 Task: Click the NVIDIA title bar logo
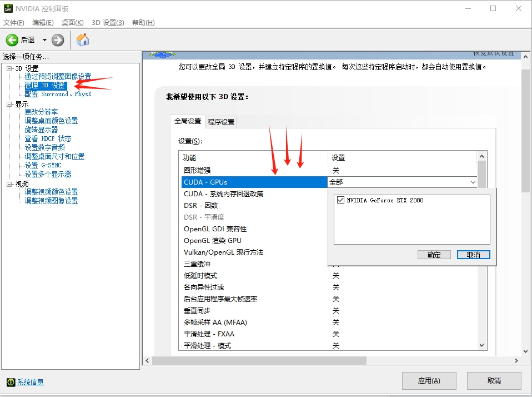pyautogui.click(x=8, y=8)
